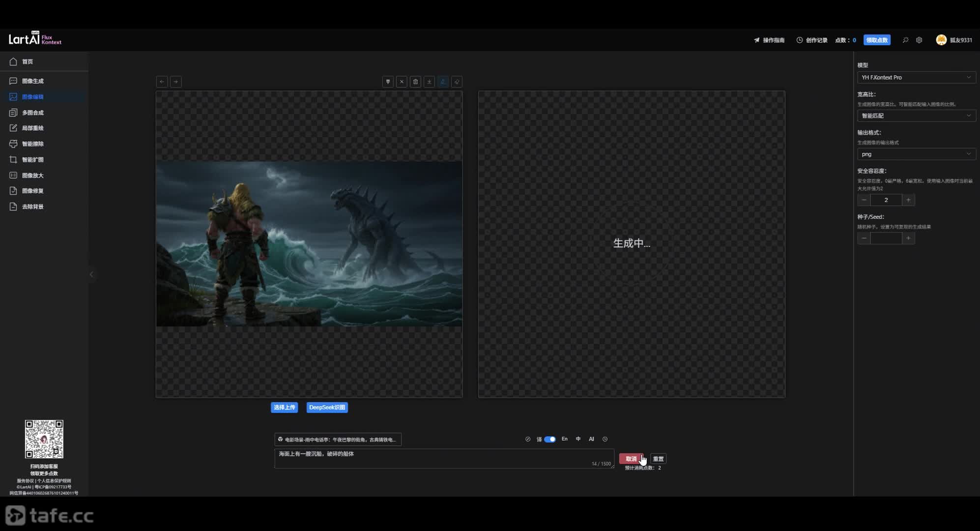Decrease the 安全容忍度 value with minus
Image resolution: width=980 pixels, height=531 pixels.
point(864,200)
